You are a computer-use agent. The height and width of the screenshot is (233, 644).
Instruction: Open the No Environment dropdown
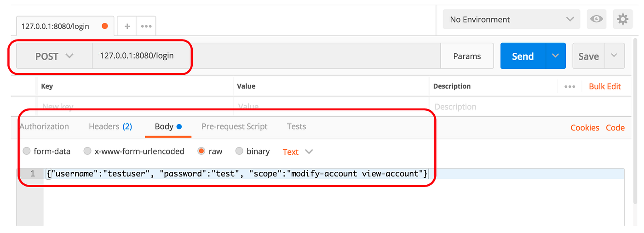click(x=512, y=19)
